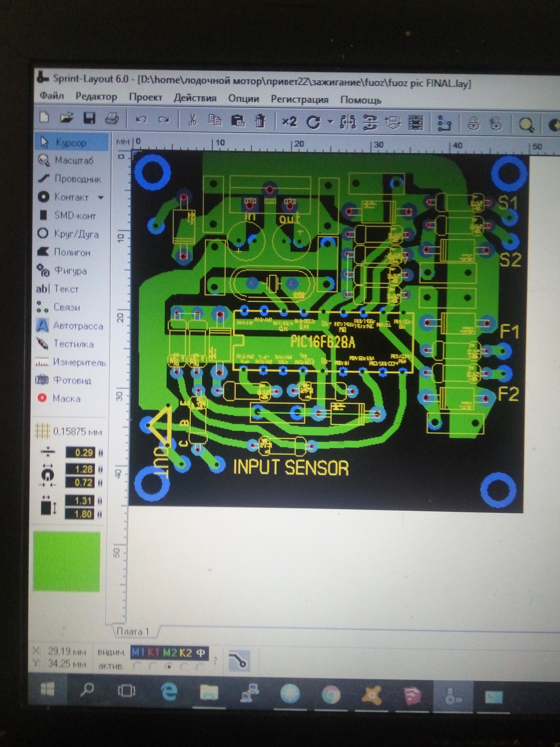Click the track width 0.29 field
This screenshot has height=747, width=560.
(x=81, y=453)
